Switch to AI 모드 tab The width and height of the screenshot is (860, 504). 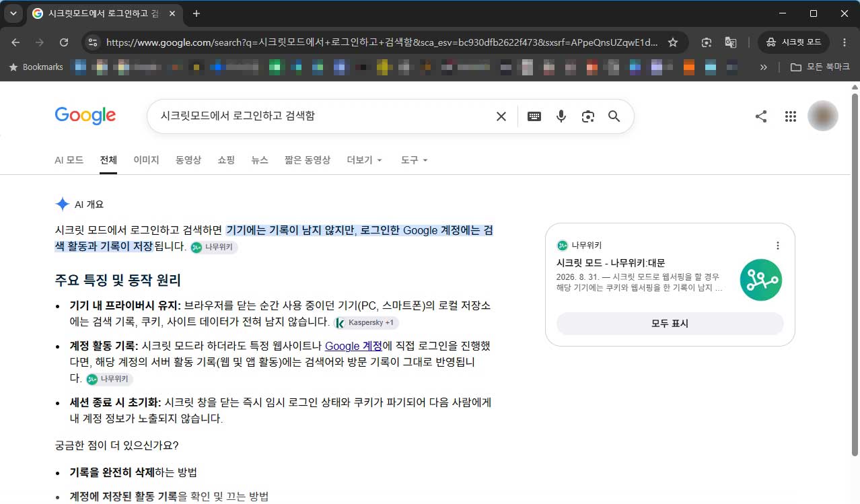[x=69, y=160]
